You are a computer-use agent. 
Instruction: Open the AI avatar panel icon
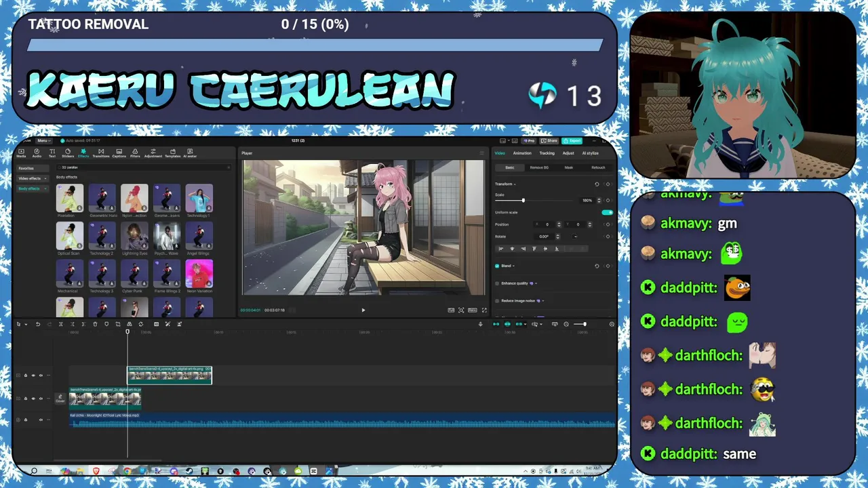click(x=190, y=153)
